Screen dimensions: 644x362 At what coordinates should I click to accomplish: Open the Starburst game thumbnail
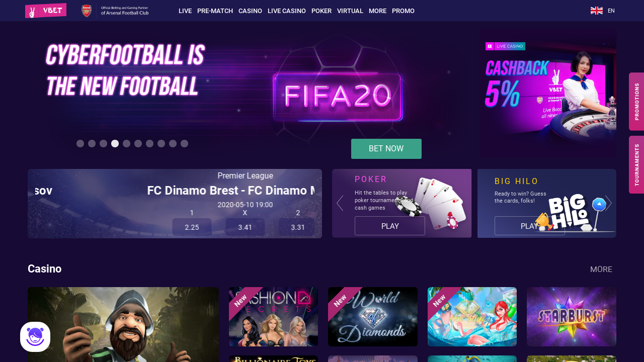(x=572, y=317)
